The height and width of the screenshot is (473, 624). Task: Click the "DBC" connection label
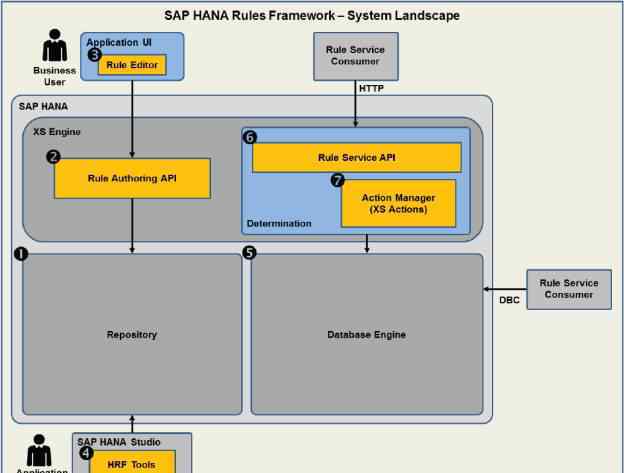[x=509, y=300]
